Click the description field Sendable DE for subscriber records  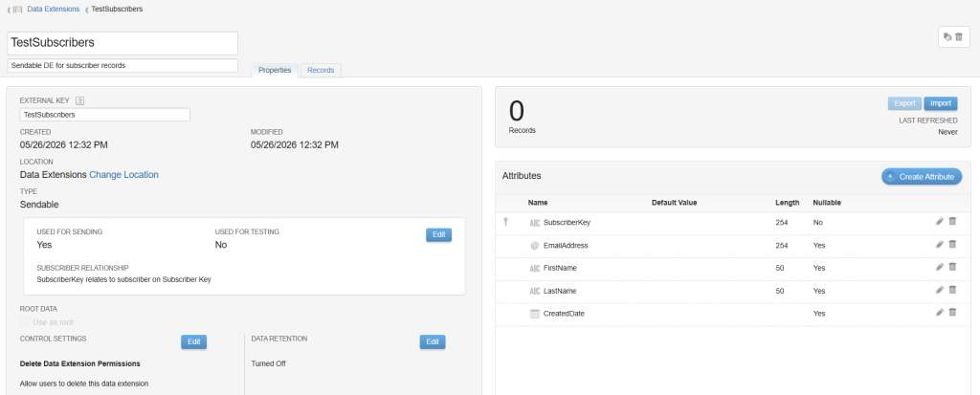point(123,65)
